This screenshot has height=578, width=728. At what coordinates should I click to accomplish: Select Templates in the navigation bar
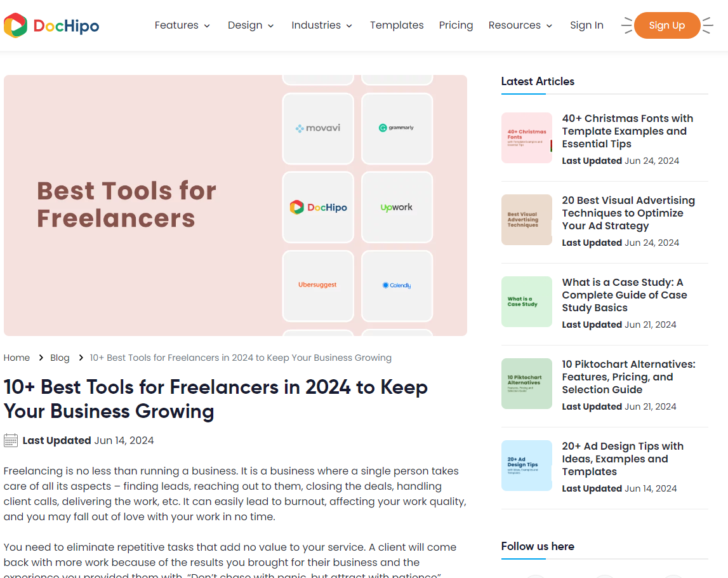(397, 25)
